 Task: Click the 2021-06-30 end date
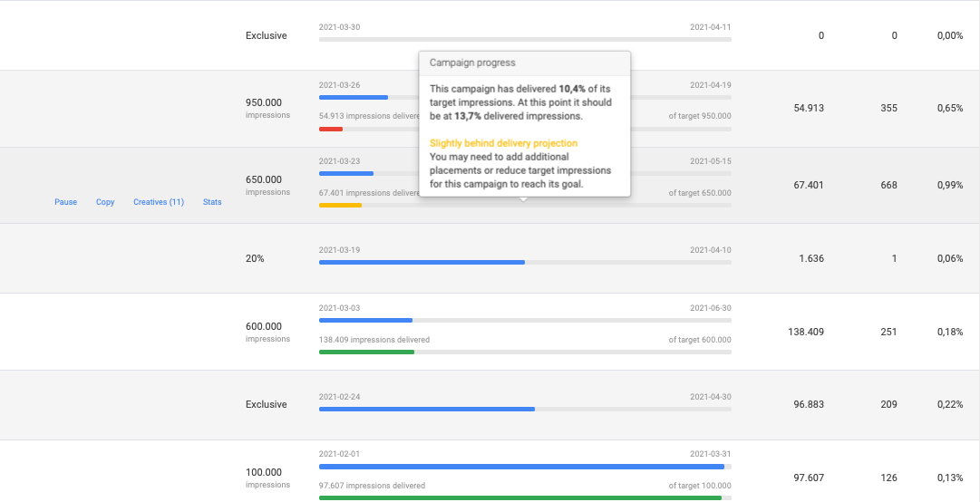[x=710, y=308]
